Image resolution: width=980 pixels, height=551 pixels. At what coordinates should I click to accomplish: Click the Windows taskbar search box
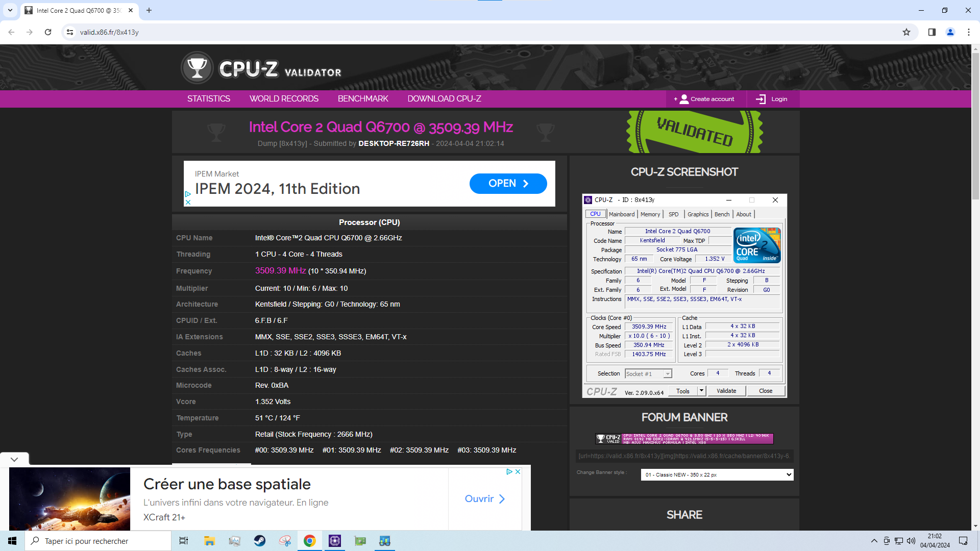click(98, 541)
